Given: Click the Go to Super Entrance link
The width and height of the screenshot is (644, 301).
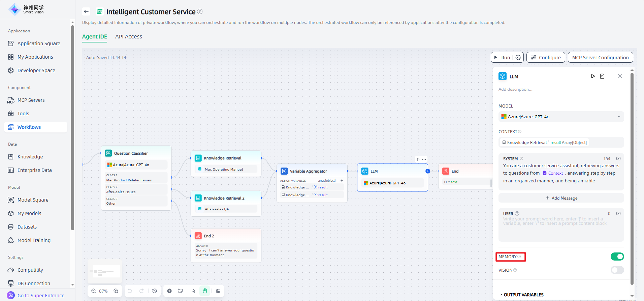Looking at the screenshot, I should 41,296.
